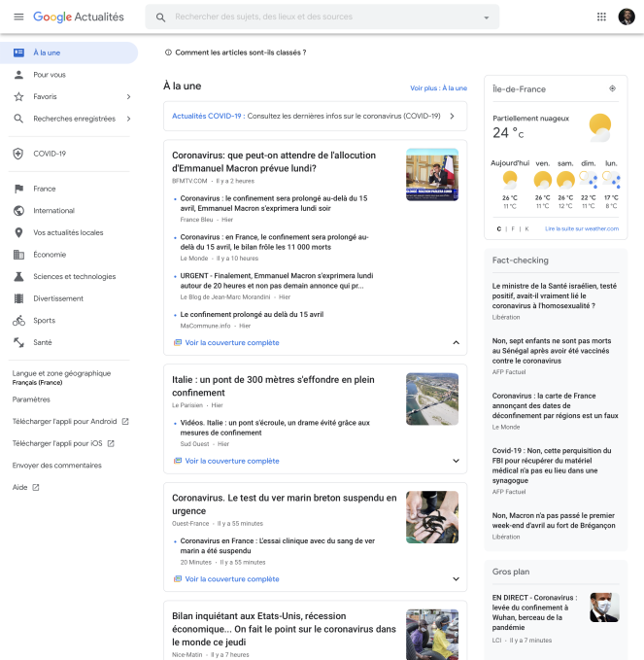The height and width of the screenshot is (660, 644).
Task: Open the hamburger main menu
Action: (x=18, y=17)
